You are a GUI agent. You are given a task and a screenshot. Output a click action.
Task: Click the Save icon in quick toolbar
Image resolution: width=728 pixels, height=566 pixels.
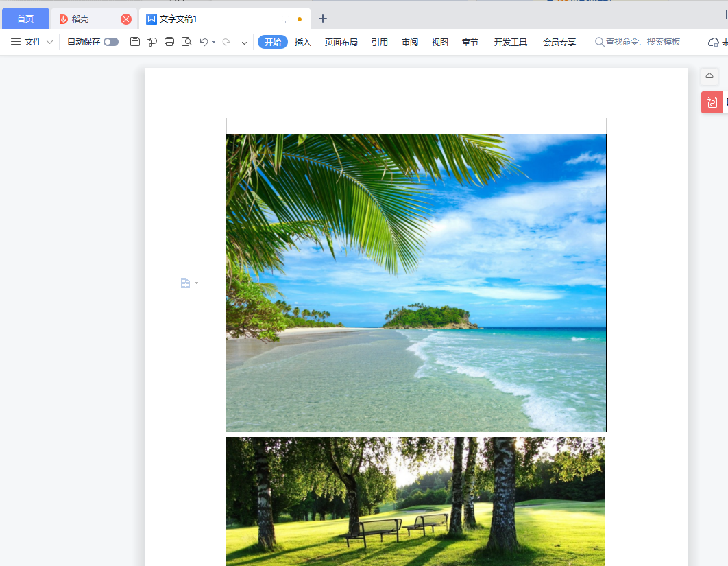point(135,42)
